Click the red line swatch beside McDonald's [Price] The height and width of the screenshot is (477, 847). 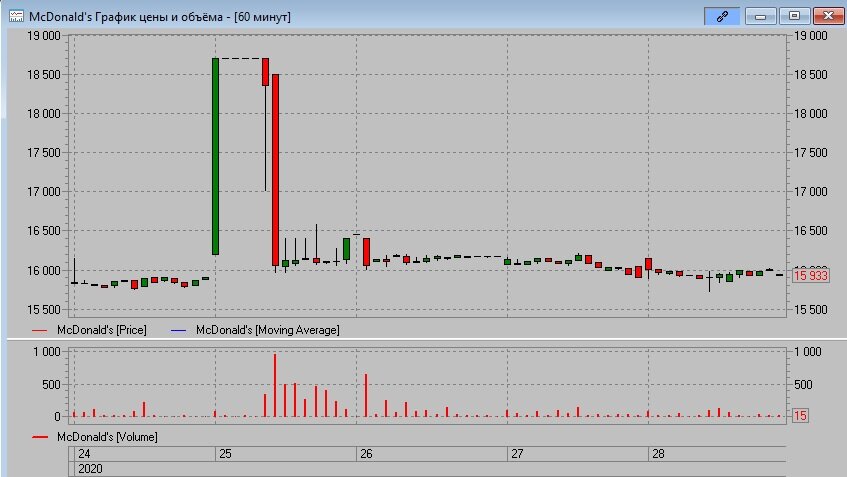pos(40,330)
